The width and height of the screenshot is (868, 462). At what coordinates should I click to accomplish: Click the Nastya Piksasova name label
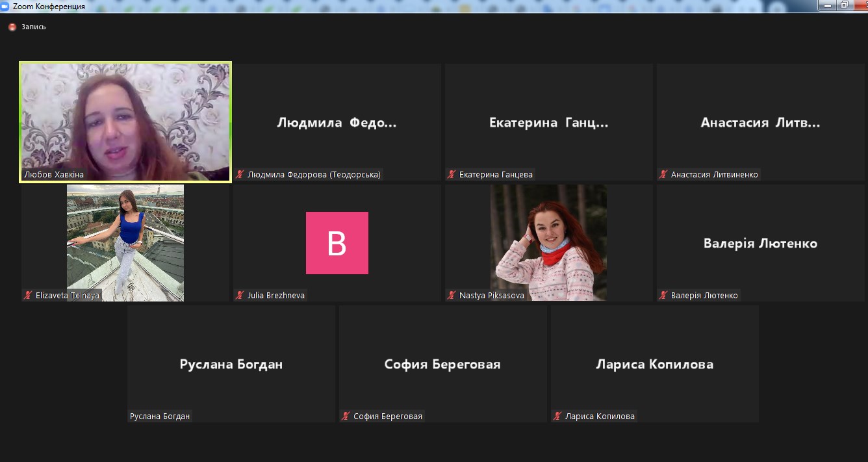[x=492, y=295]
